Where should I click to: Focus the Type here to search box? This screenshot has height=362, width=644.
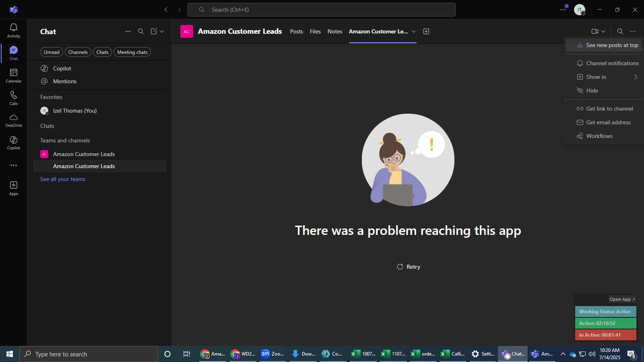point(89,354)
